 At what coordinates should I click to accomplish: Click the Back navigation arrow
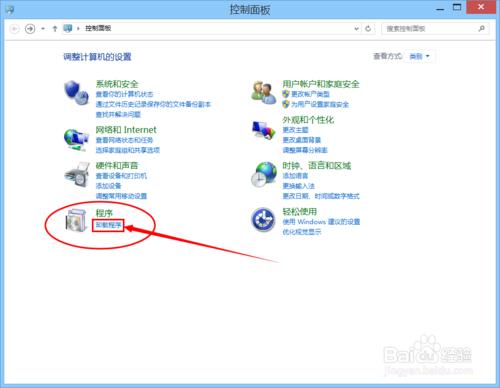click(x=15, y=29)
